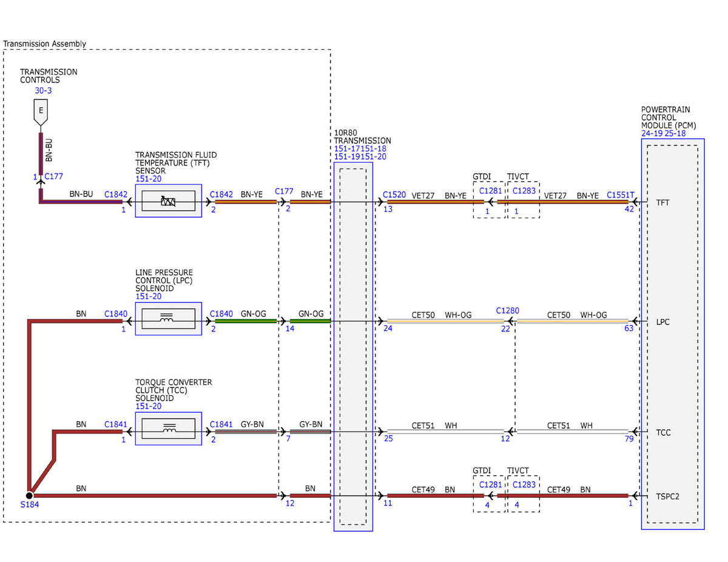Image resolution: width=728 pixels, height=562 pixels.
Task: Open the 24-19 25-18 PCM reference link
Action: coord(664,133)
